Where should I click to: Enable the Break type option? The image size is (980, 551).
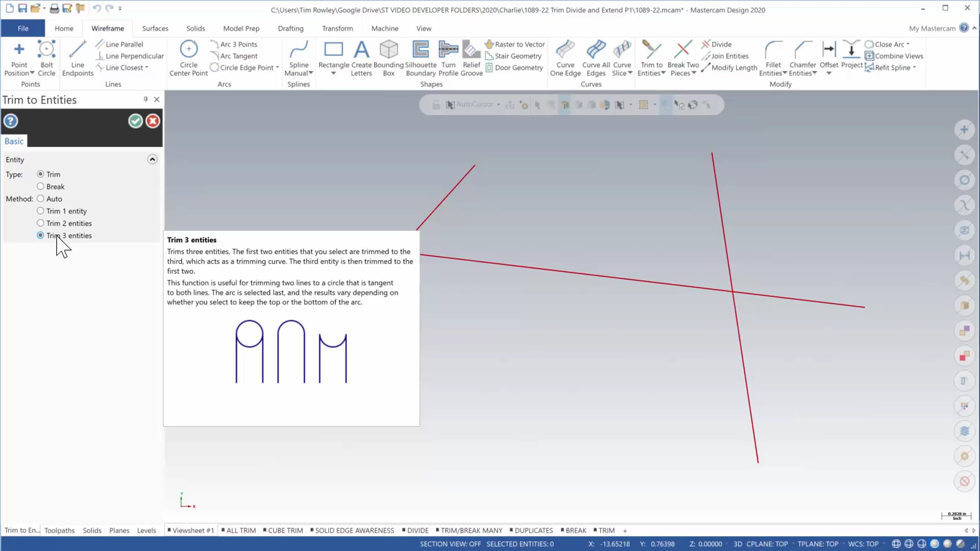[40, 186]
